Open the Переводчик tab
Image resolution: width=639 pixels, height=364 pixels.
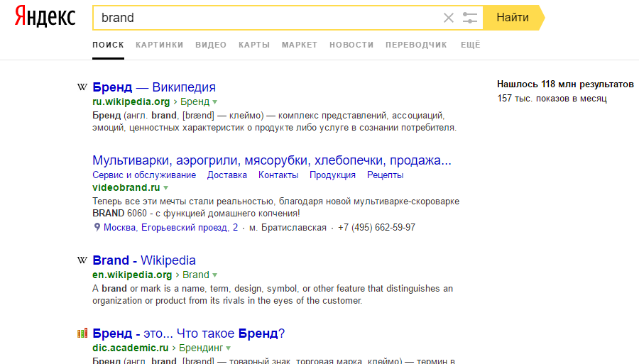coord(416,45)
